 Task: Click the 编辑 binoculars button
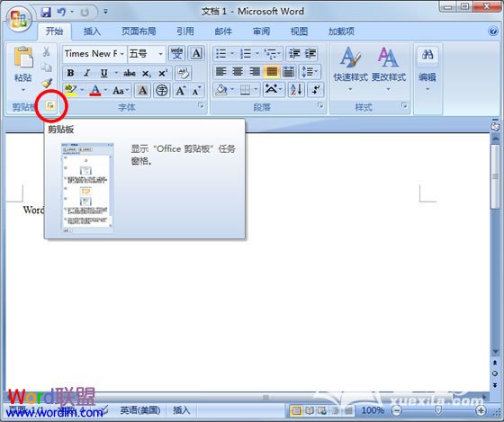pyautogui.click(x=427, y=69)
